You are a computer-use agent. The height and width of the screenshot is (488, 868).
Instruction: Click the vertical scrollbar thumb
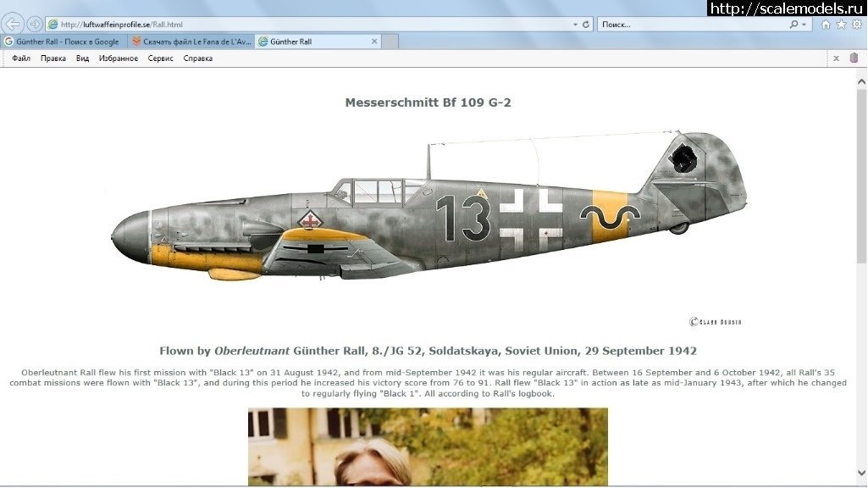(861, 176)
